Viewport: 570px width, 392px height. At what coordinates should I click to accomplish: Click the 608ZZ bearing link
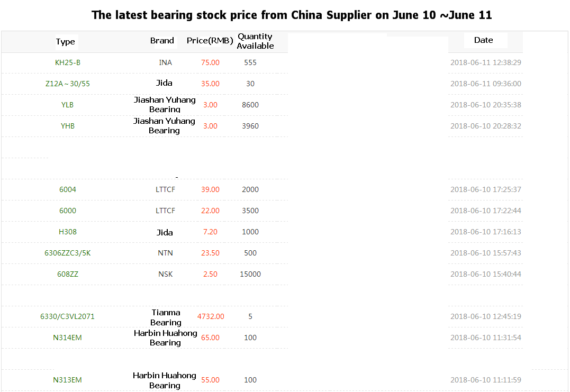tap(68, 274)
